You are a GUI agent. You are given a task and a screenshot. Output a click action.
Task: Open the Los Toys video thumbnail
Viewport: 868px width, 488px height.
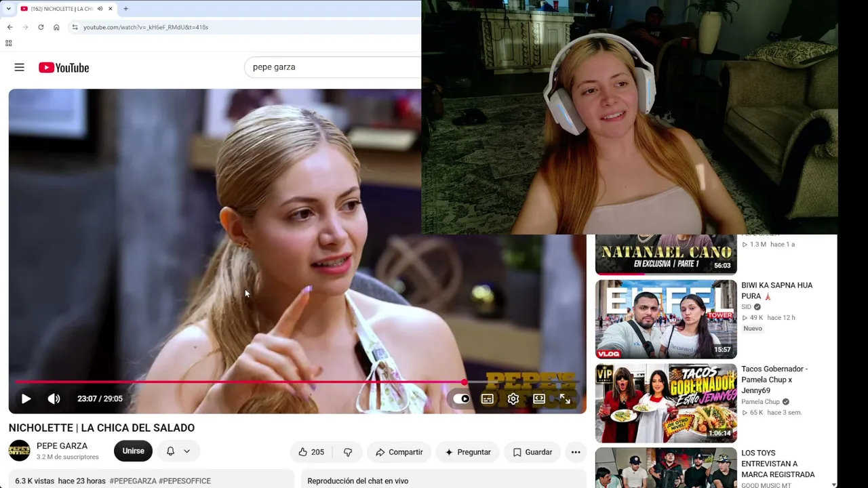(x=666, y=468)
